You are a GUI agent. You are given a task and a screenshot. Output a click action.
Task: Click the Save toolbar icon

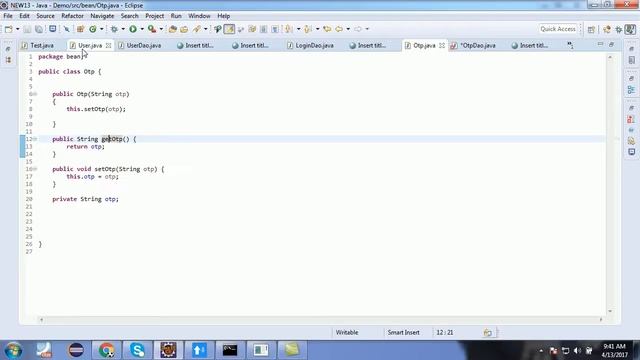[27, 29]
